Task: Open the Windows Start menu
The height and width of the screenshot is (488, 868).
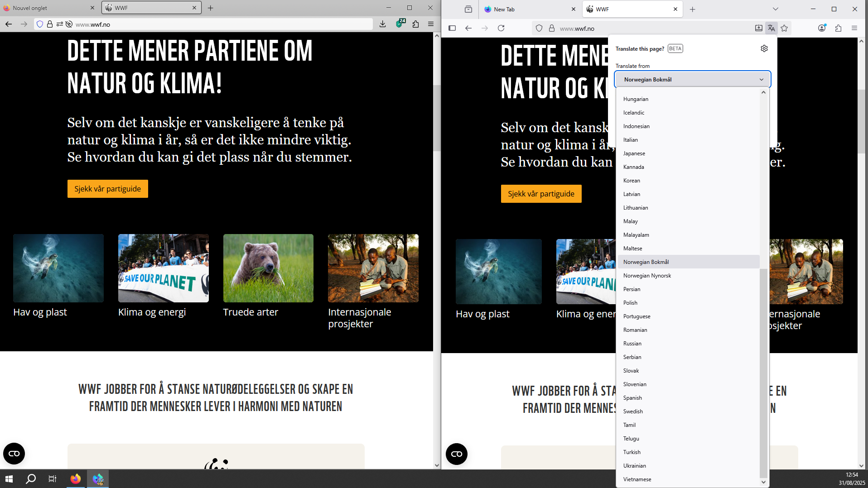Action: pos(9,479)
